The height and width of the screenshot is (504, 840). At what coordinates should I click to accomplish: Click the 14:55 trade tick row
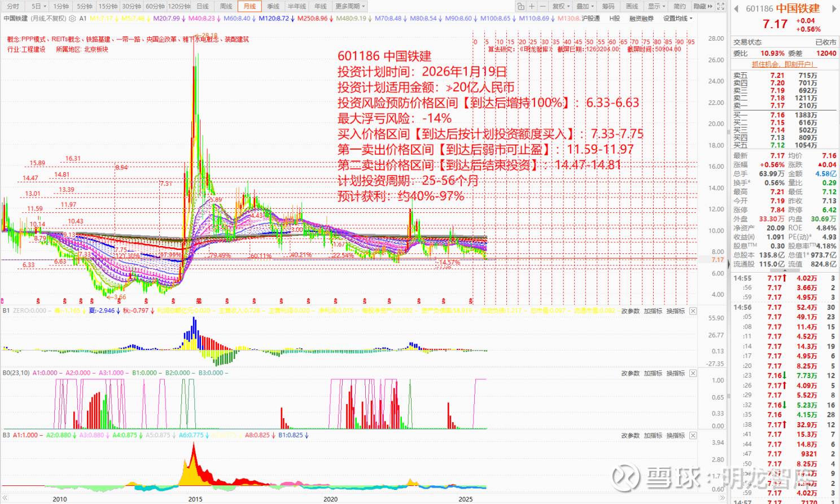pyautogui.click(x=785, y=278)
